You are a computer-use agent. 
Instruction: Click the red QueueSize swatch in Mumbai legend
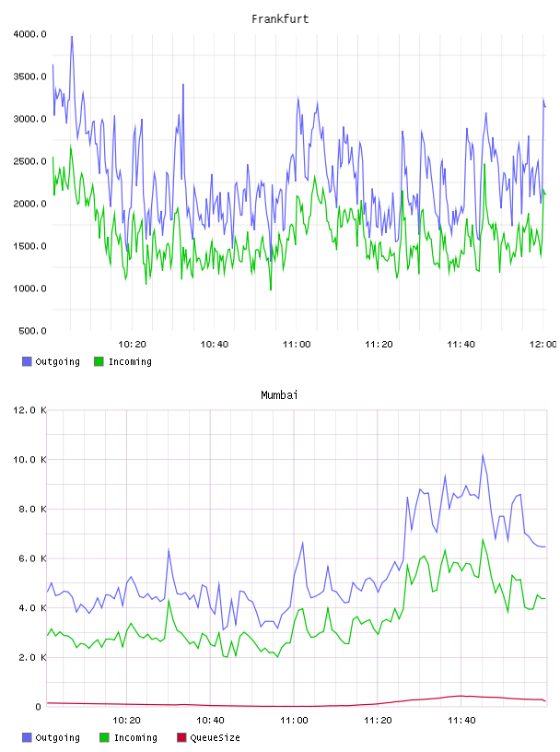181,737
